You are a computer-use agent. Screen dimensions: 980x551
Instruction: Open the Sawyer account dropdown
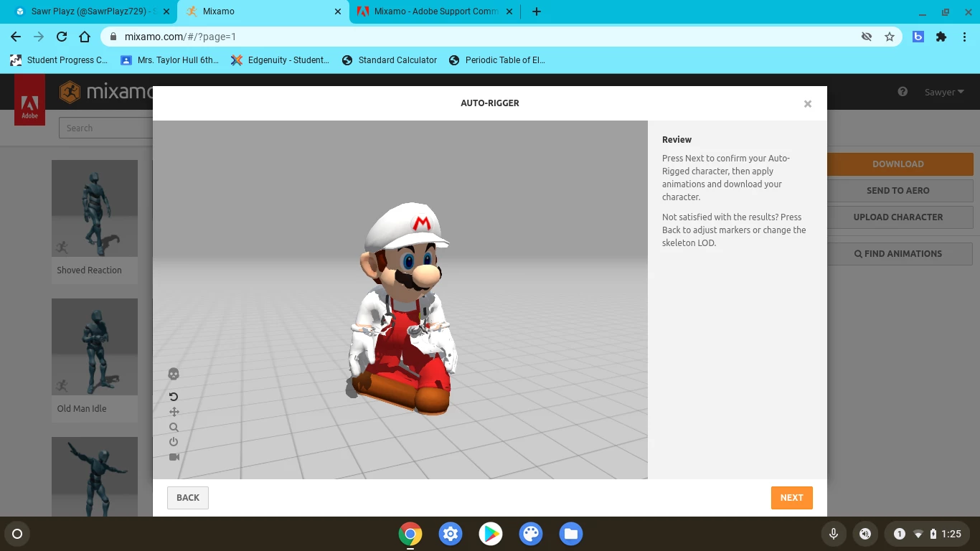click(944, 92)
